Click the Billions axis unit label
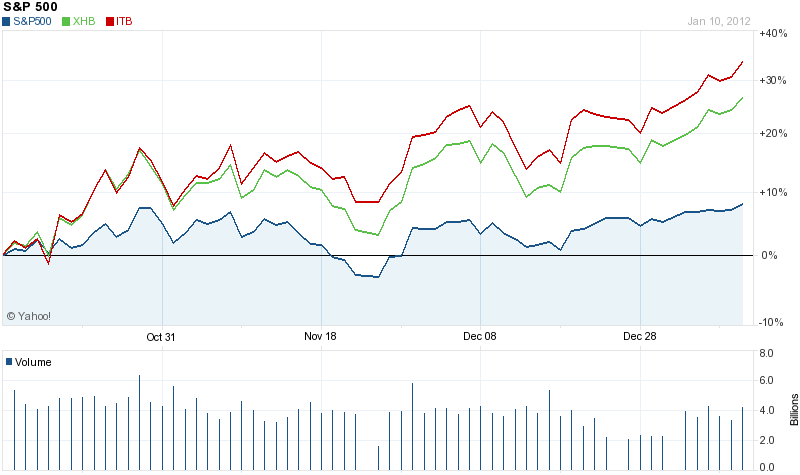The height and width of the screenshot is (475, 800). click(794, 410)
